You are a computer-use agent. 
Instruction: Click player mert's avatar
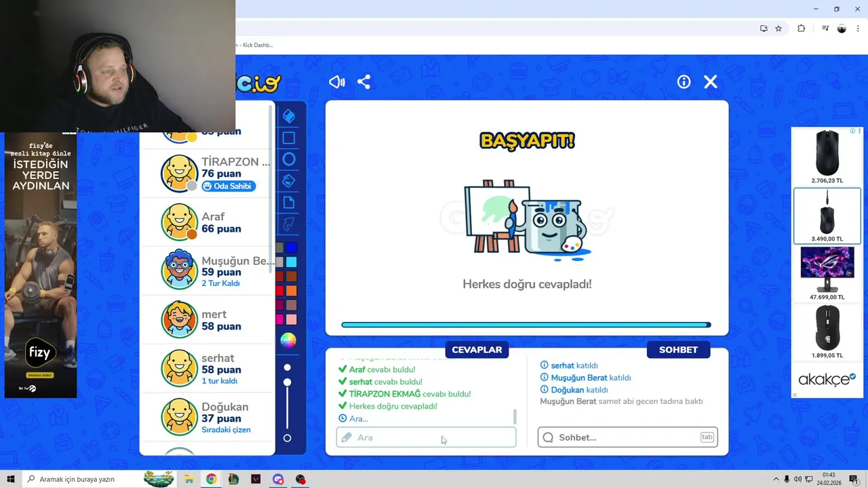pos(179,319)
